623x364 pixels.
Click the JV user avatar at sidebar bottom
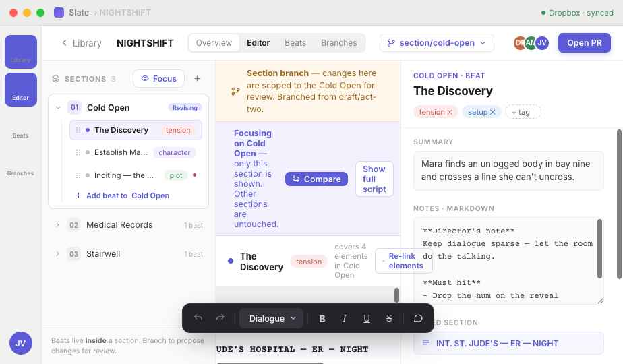click(x=21, y=343)
